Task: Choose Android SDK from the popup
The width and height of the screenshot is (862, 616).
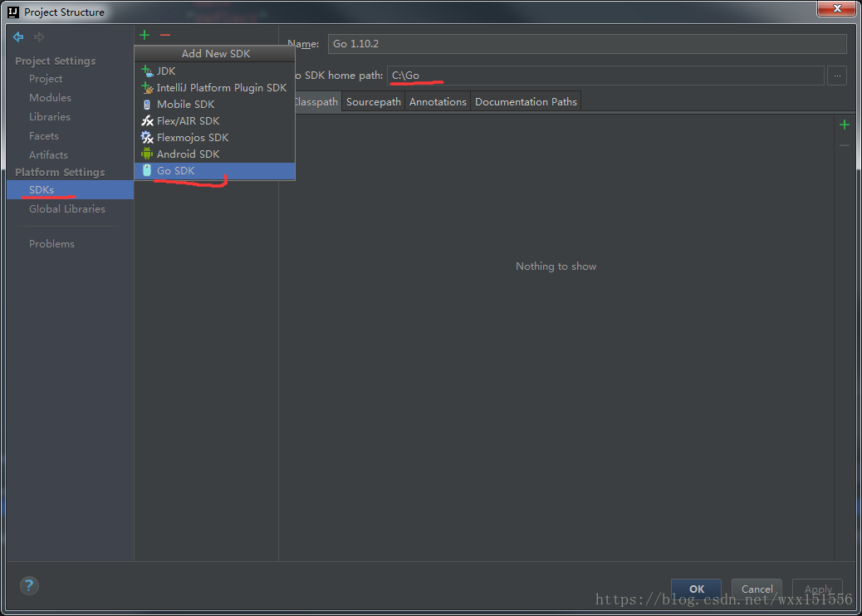Action: 214,154
